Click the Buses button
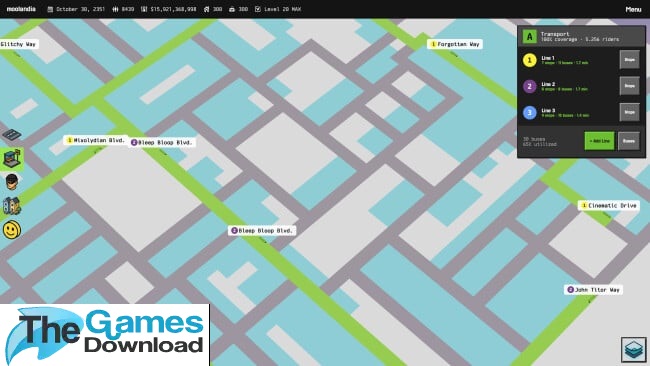This screenshot has height=366, width=650. 629,141
